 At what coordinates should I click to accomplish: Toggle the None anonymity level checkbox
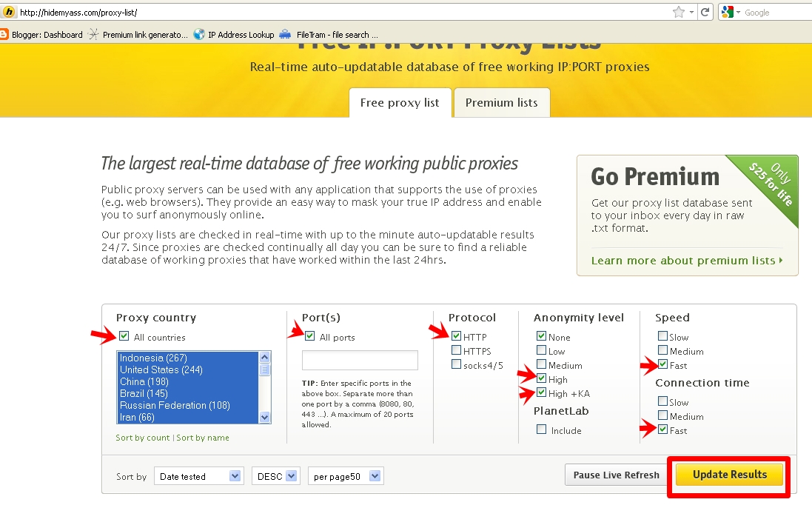click(542, 336)
